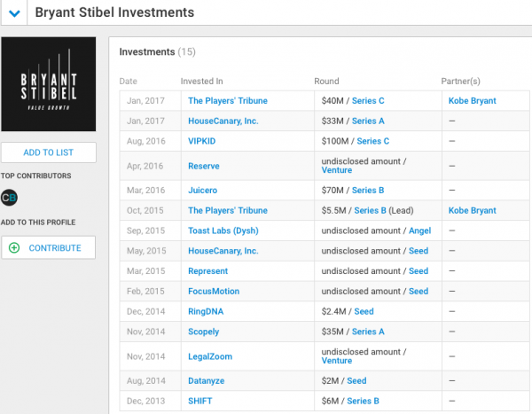Click the Venture link for Reserve
This screenshot has height=414, width=532.
click(x=337, y=171)
